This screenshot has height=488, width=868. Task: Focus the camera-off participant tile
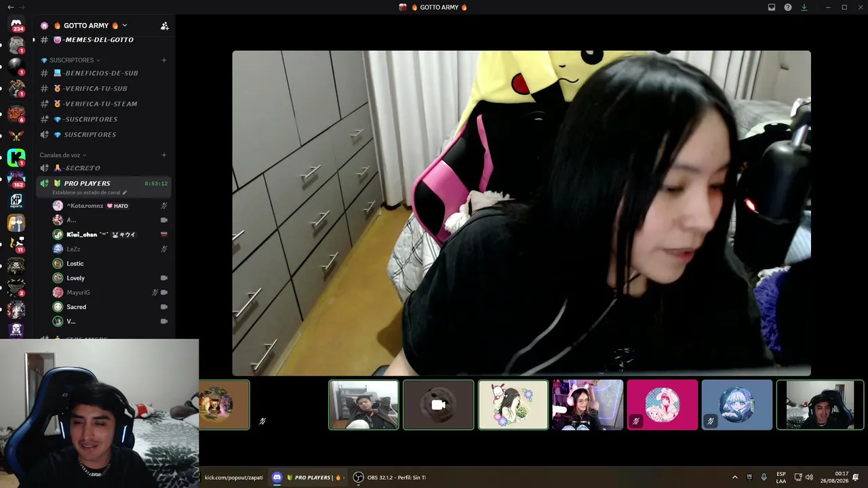(x=438, y=405)
